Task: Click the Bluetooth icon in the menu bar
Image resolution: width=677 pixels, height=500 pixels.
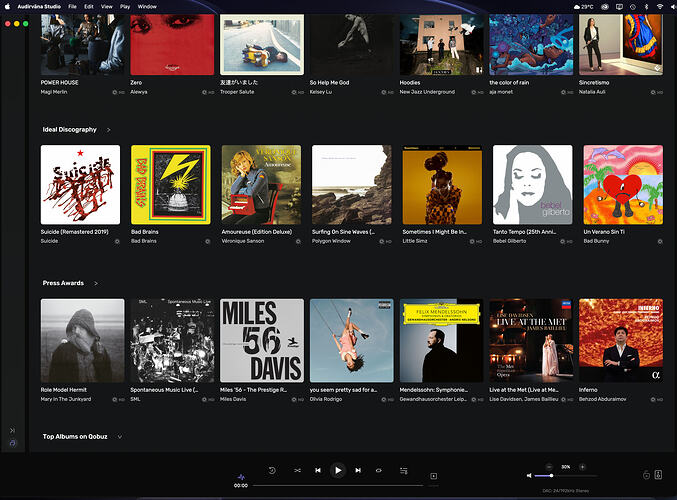Action: 646,6
